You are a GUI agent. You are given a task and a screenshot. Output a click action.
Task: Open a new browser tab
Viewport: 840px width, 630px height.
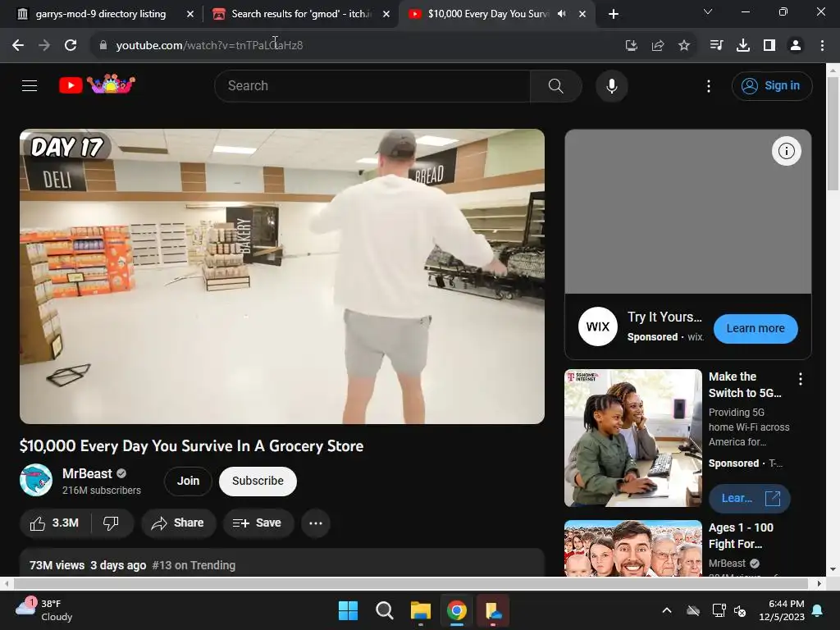(x=614, y=14)
